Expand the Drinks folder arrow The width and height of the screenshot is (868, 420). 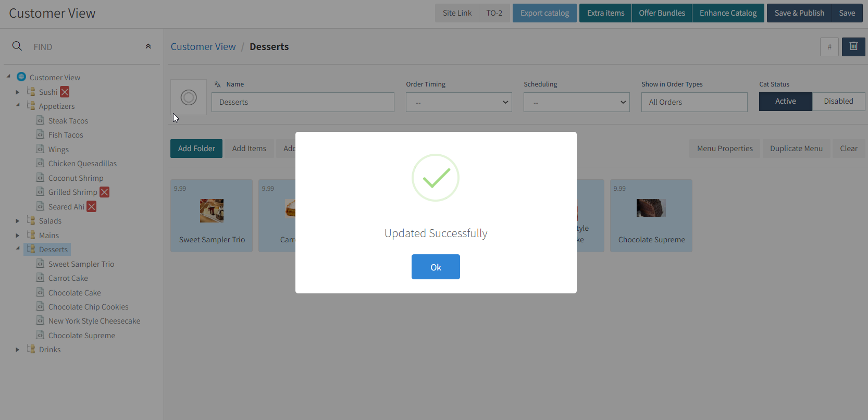coord(18,350)
